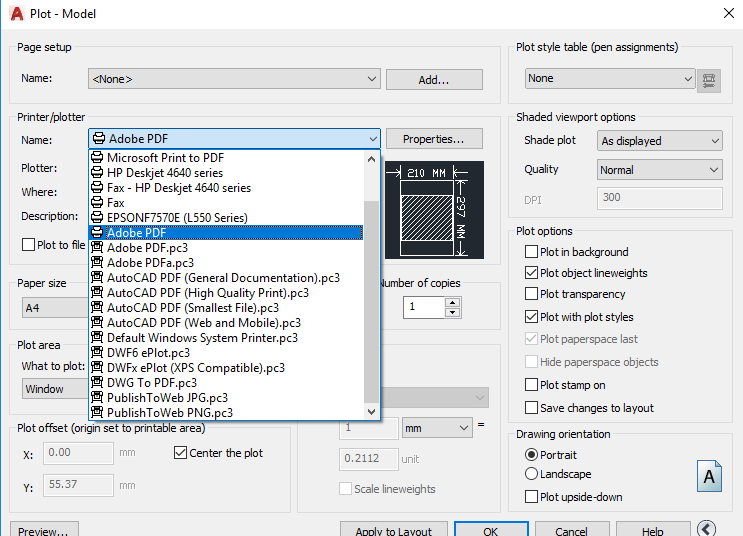Click the Cancel button

[572, 530]
